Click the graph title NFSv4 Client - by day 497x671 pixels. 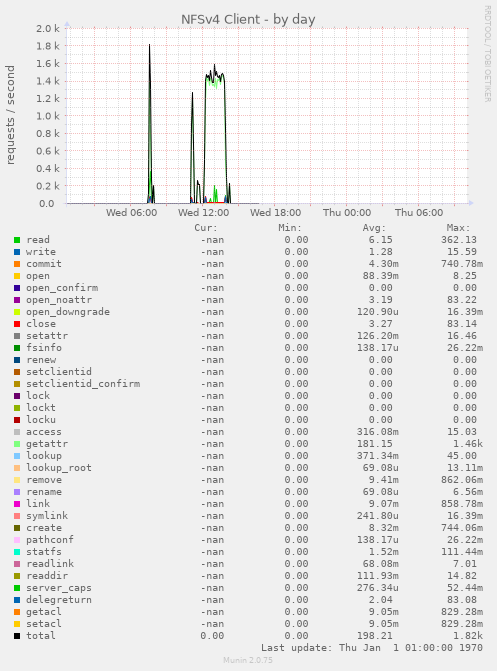tap(248, 20)
